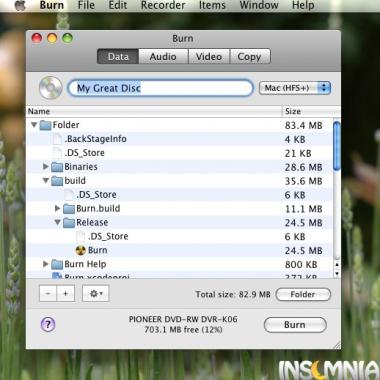The image size is (380, 380).
Task: Open the gear action menu
Action: click(x=96, y=294)
